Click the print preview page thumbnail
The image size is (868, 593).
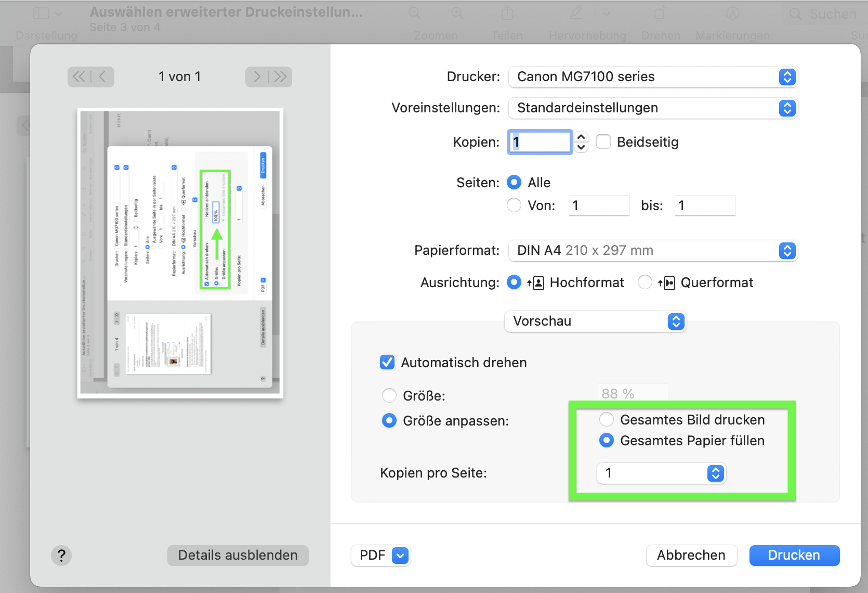tap(180, 253)
